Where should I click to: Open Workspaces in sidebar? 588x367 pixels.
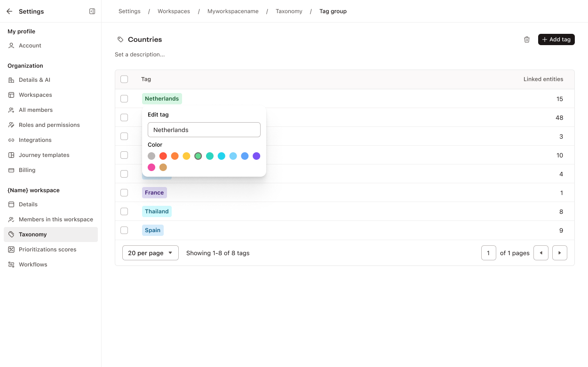tap(51, 95)
